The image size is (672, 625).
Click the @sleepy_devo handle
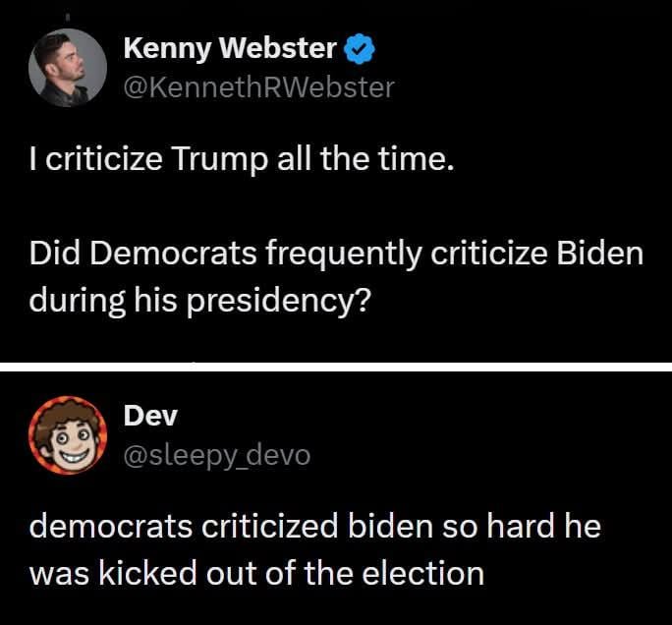(x=216, y=455)
